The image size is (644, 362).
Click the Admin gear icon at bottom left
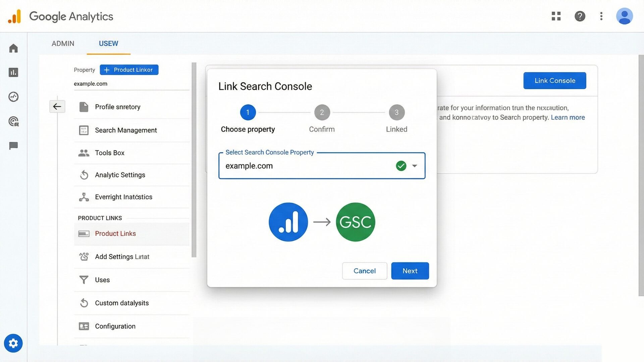pos(13,343)
